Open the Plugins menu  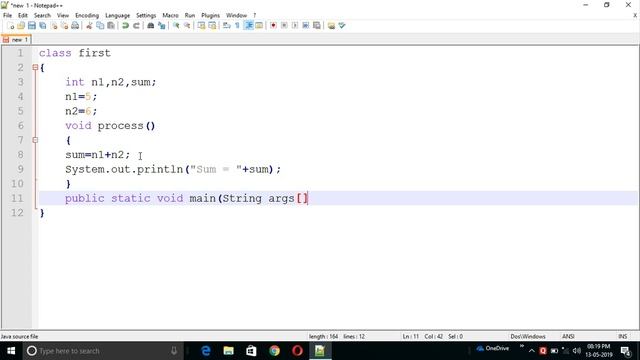point(211,16)
